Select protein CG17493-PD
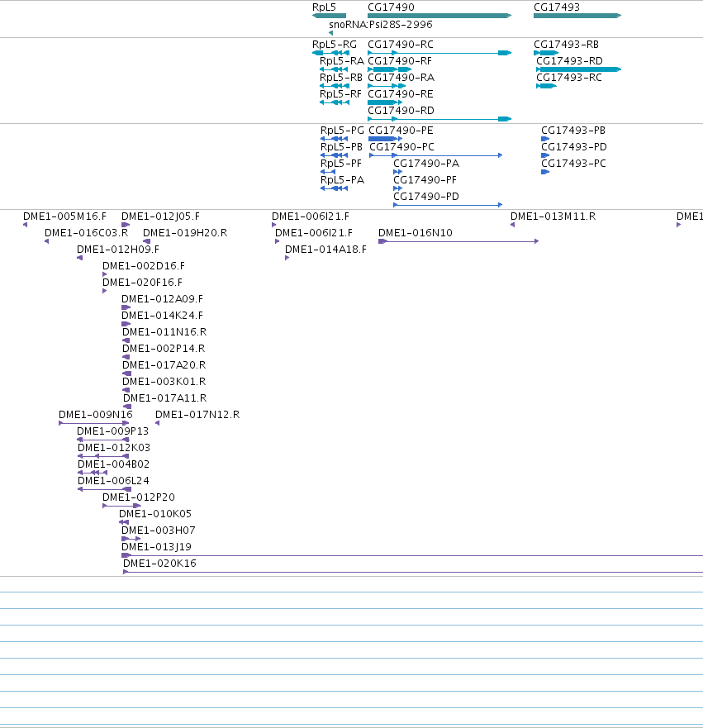 [574, 147]
